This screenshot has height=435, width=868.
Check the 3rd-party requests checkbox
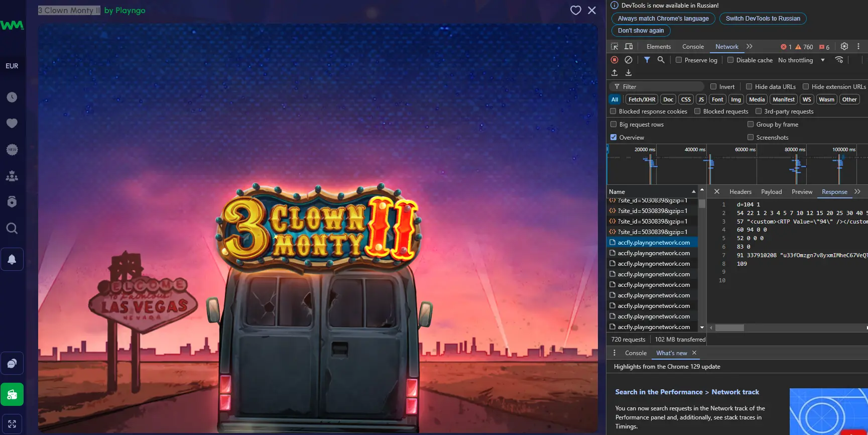point(759,111)
